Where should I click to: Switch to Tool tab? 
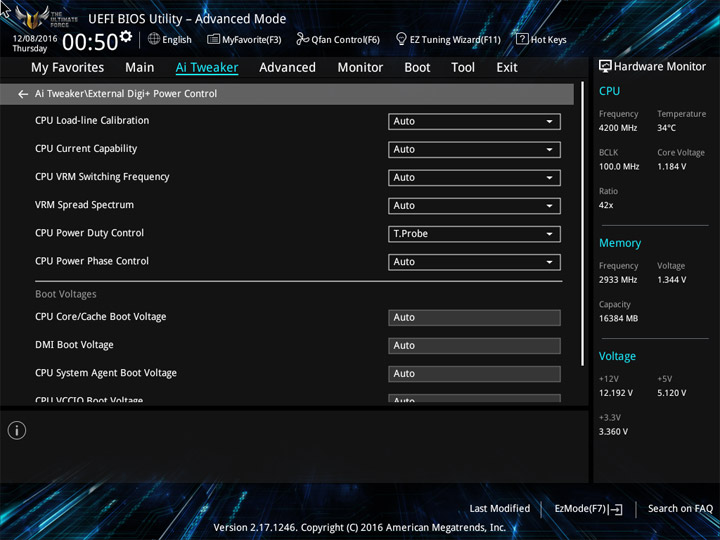tap(463, 68)
